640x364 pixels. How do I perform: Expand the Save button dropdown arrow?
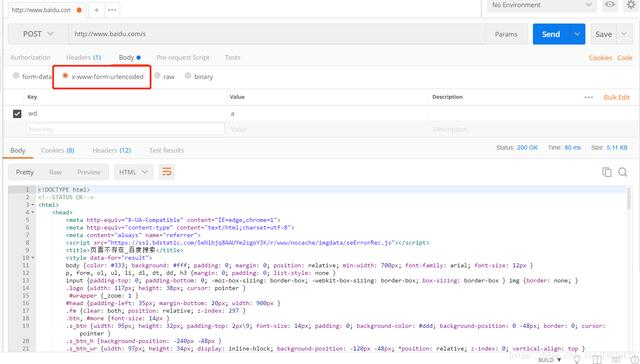pyautogui.click(x=624, y=34)
